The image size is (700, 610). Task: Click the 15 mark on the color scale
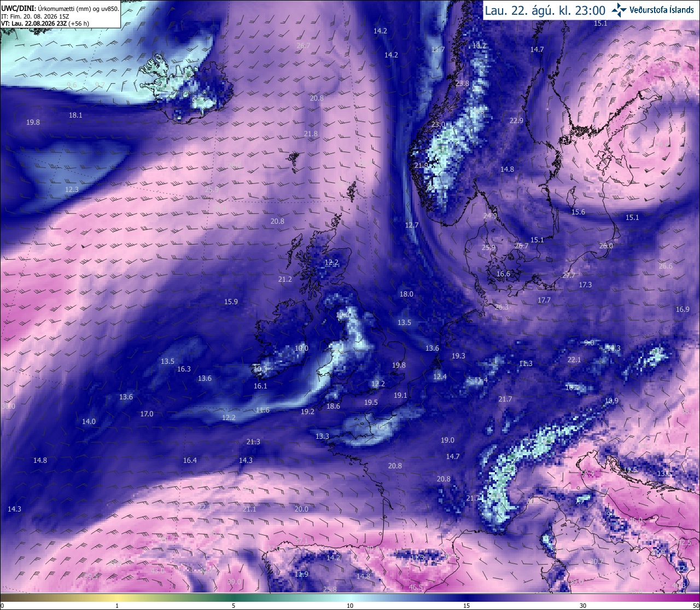[466, 606]
